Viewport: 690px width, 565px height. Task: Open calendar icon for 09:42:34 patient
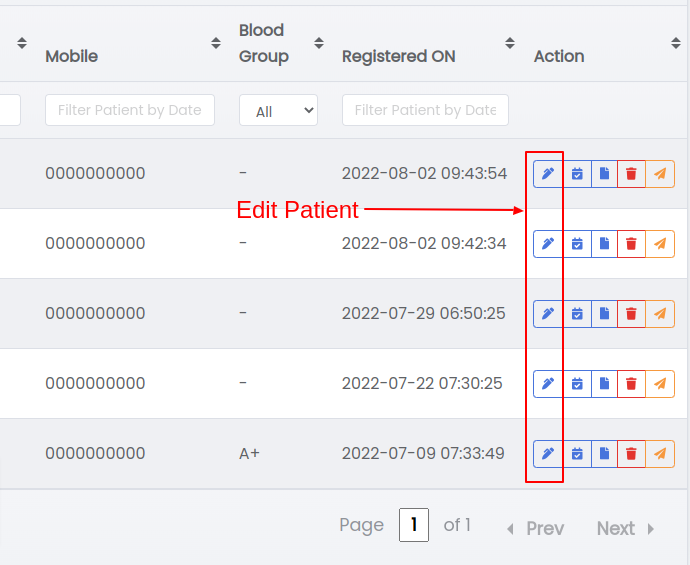coord(577,244)
